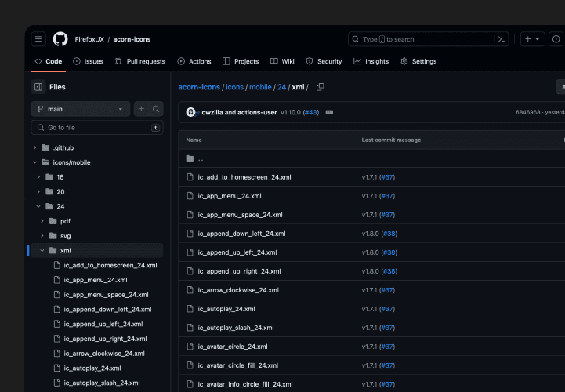Open the Pull requests tab
Screen dimensions: 565x392
pyautogui.click(x=140, y=61)
